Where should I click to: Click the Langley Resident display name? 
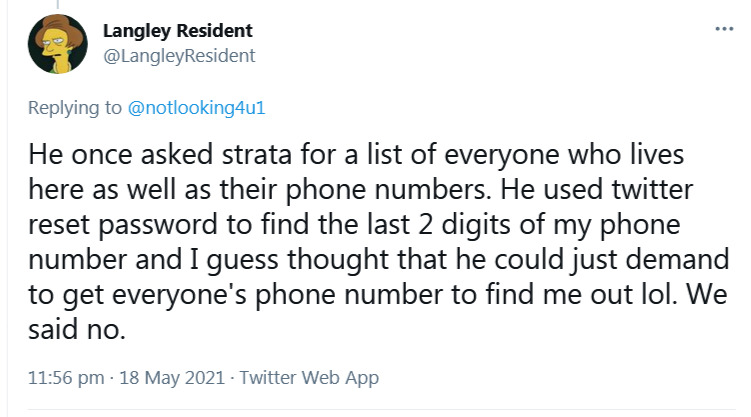click(x=178, y=31)
